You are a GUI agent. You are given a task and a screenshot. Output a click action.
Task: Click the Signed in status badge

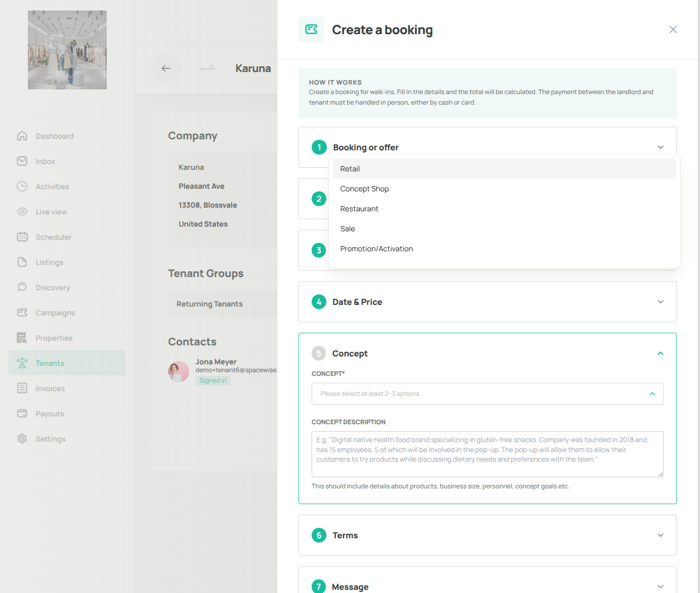(x=213, y=381)
